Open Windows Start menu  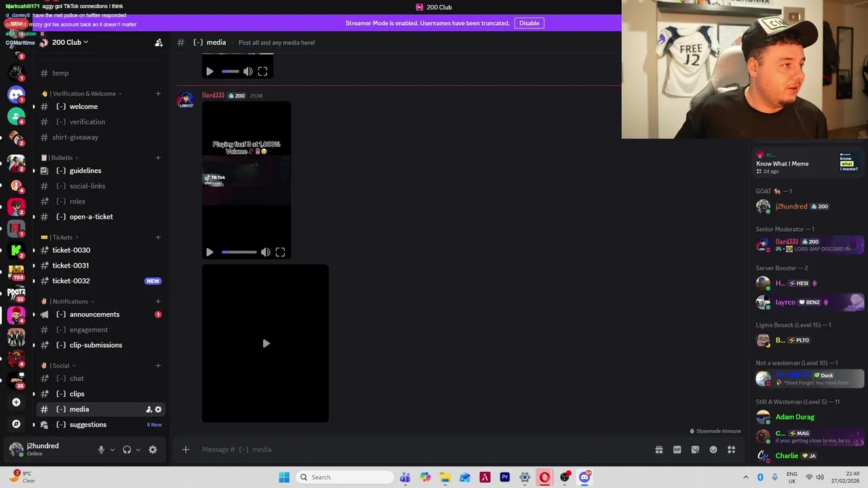point(284,477)
